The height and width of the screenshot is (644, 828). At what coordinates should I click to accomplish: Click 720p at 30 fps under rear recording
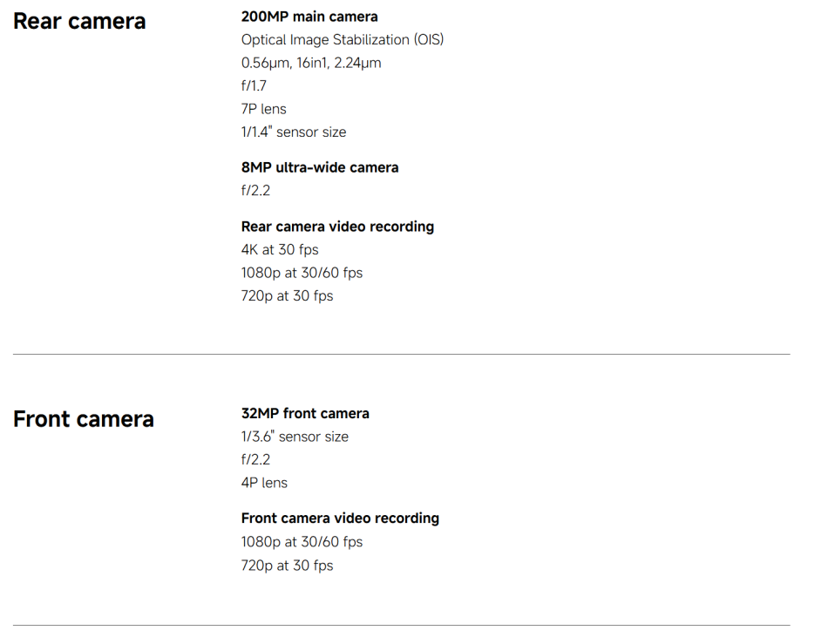point(287,296)
